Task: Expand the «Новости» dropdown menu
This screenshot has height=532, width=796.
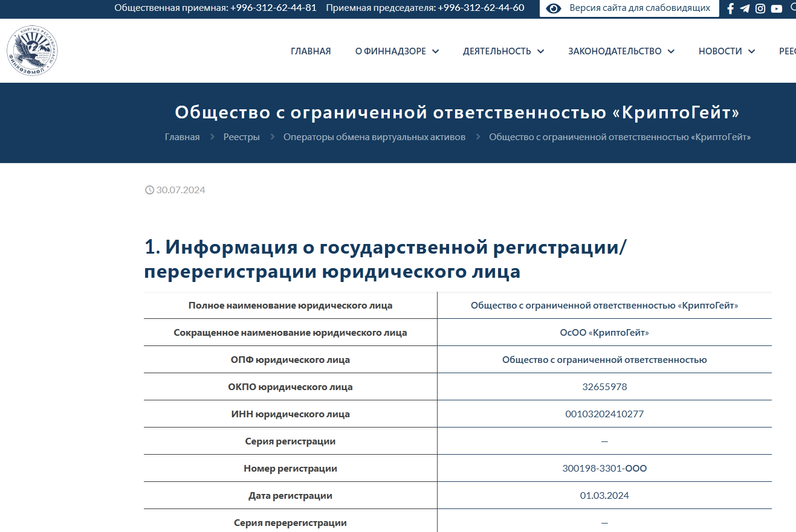Action: coord(726,51)
